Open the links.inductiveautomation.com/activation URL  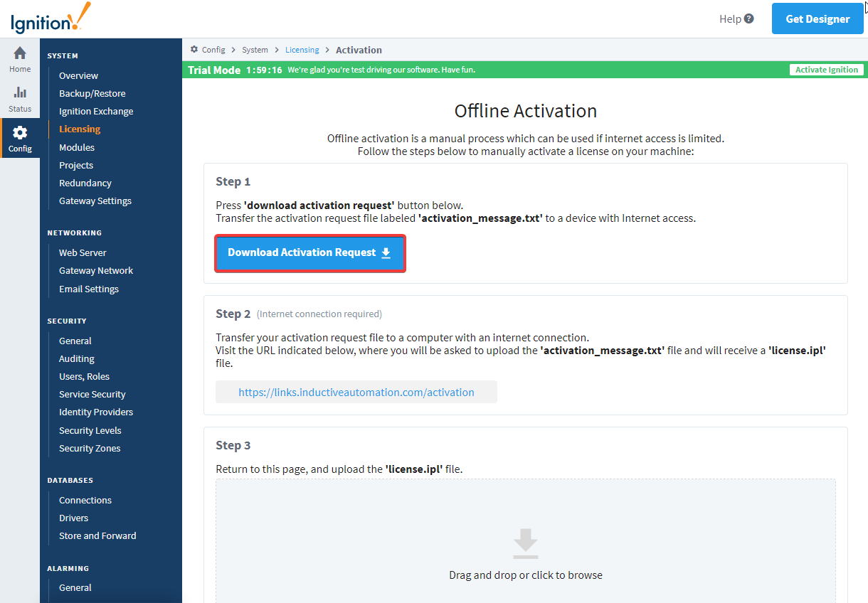[x=356, y=392]
